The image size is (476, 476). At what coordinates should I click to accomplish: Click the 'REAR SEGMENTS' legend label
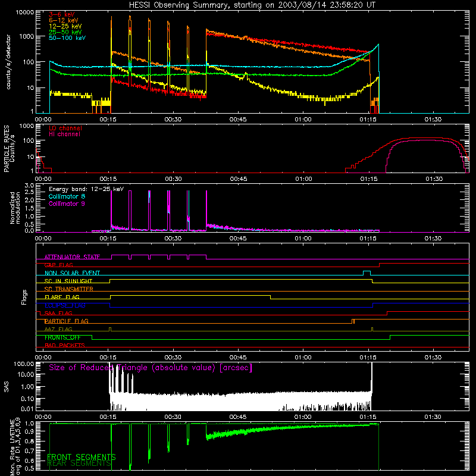(80, 464)
